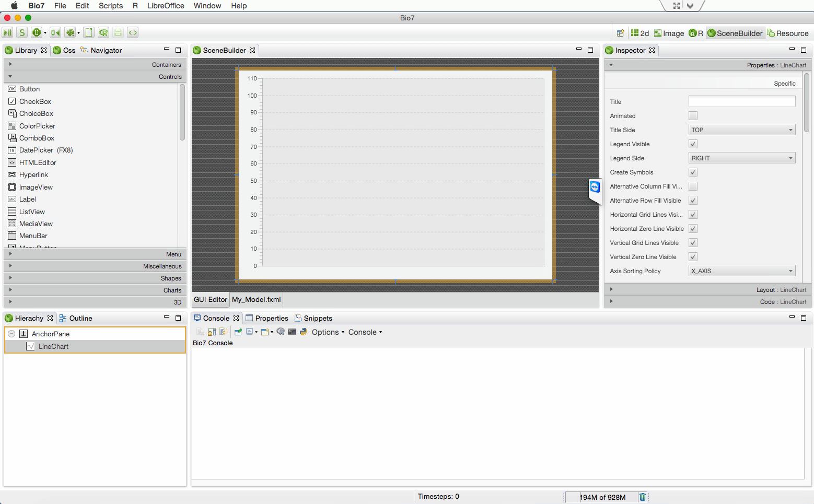Toggle Vertical Zero Line Visible checkbox
814x504 pixels.
[693, 257]
